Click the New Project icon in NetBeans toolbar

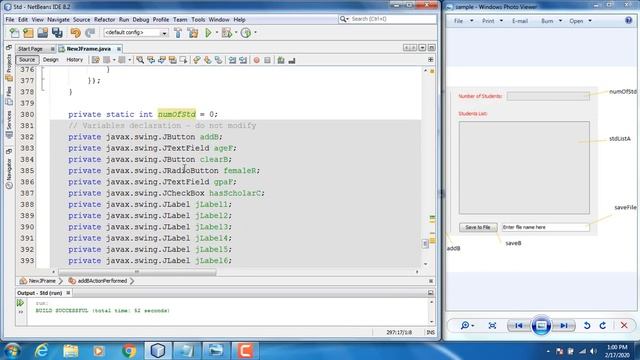[x=29, y=33]
